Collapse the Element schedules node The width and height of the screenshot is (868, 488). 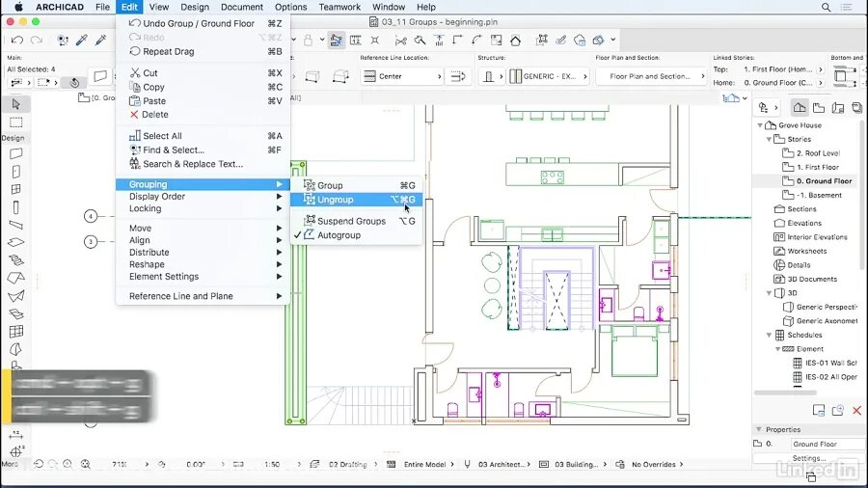[777, 349]
